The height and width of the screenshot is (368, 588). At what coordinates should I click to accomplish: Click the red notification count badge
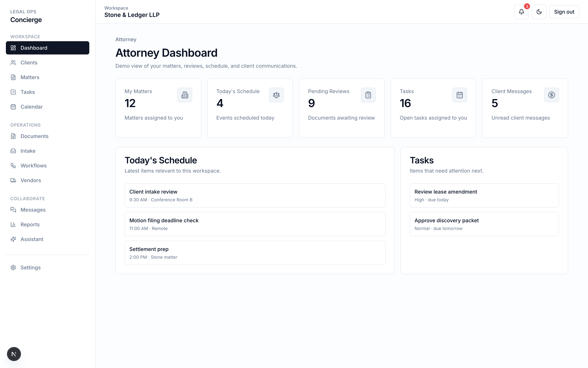(x=527, y=6)
